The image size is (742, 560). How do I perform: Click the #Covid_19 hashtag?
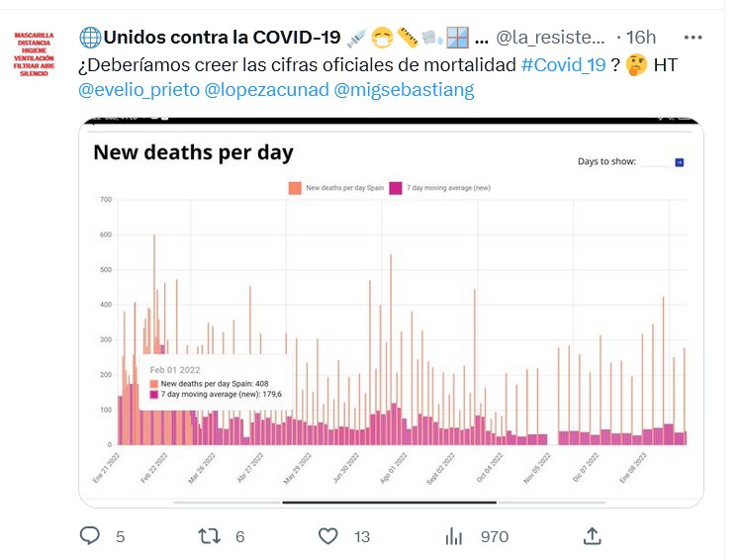point(563,64)
